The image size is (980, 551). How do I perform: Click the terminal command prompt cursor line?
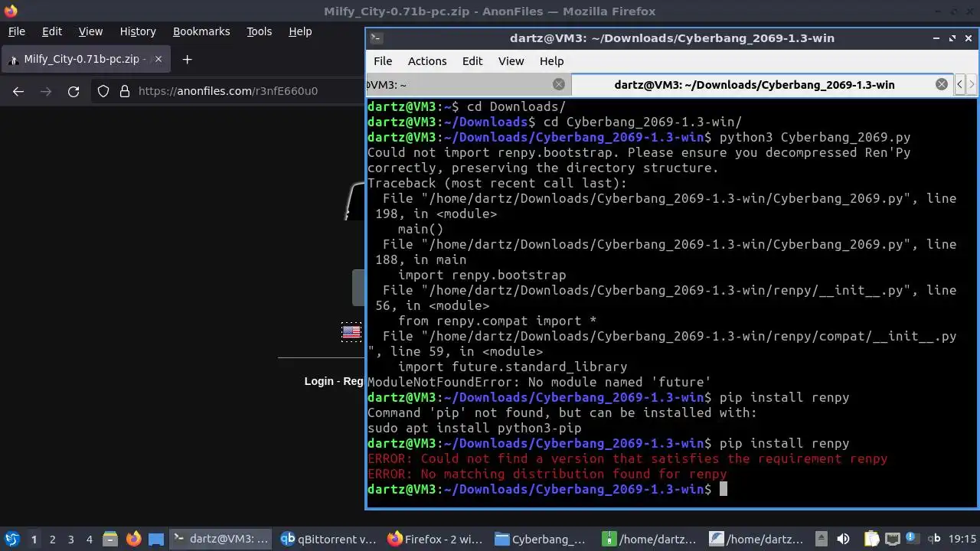[x=547, y=489]
